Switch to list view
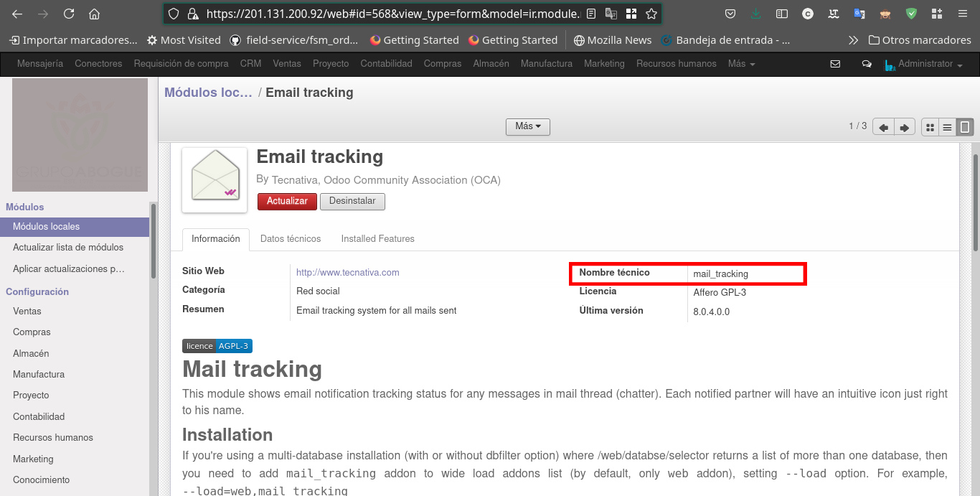980x496 pixels. [948, 127]
